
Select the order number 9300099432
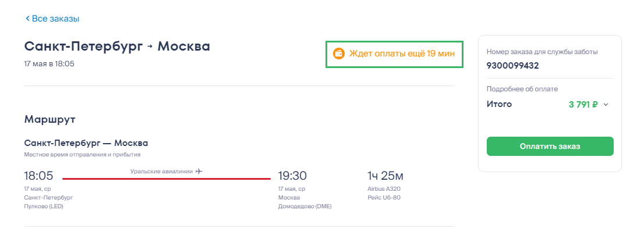(x=513, y=66)
